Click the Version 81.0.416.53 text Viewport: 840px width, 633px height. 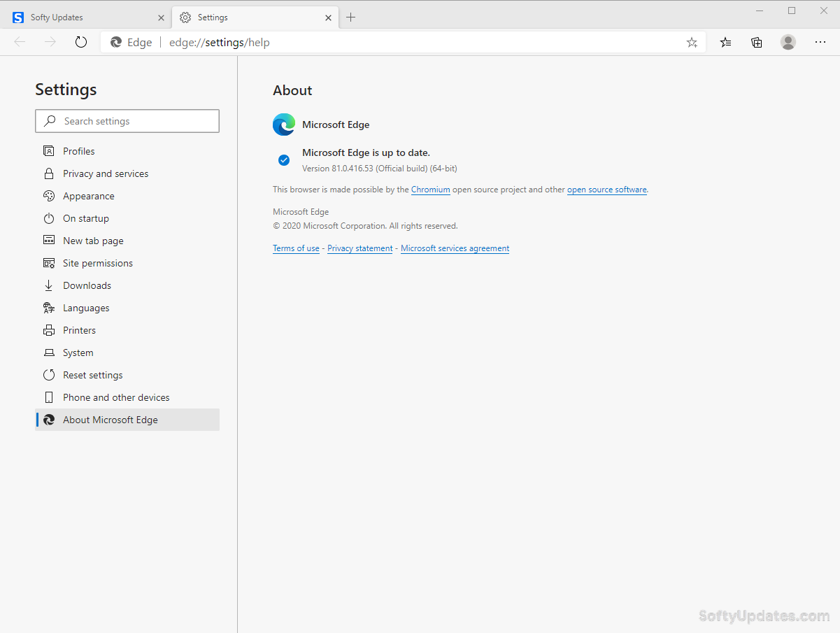[380, 169]
